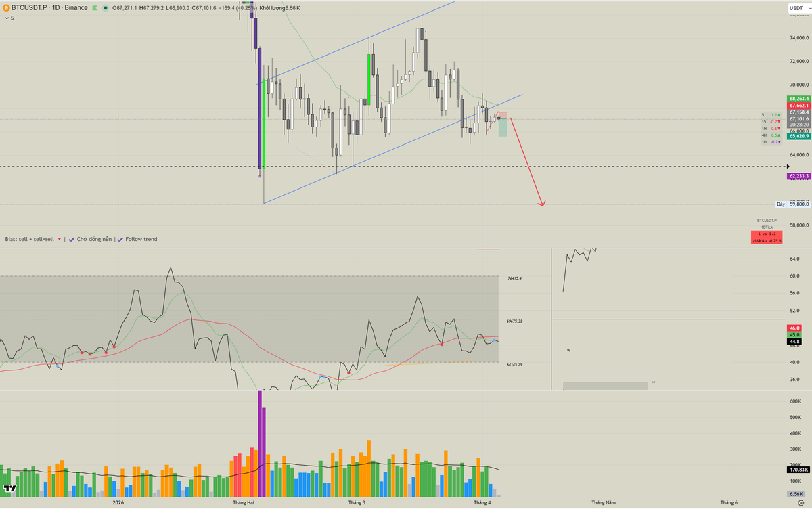
Task: Click the 15 timeframe row in table
Action: point(771,122)
